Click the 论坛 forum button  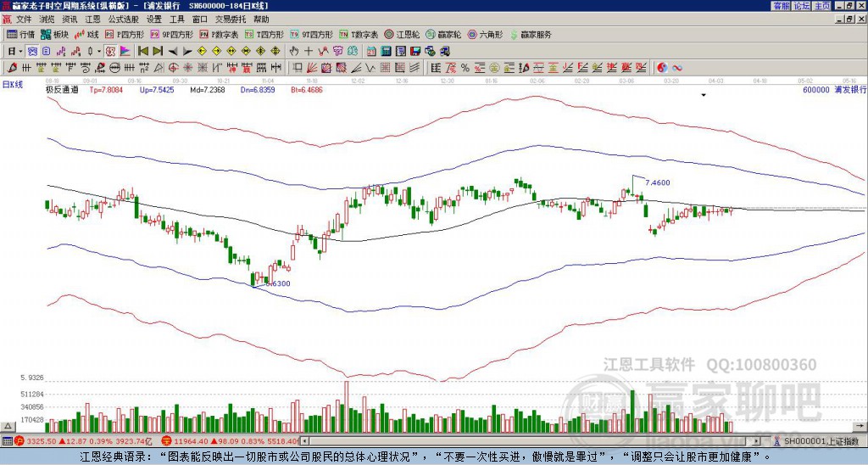click(x=801, y=6)
